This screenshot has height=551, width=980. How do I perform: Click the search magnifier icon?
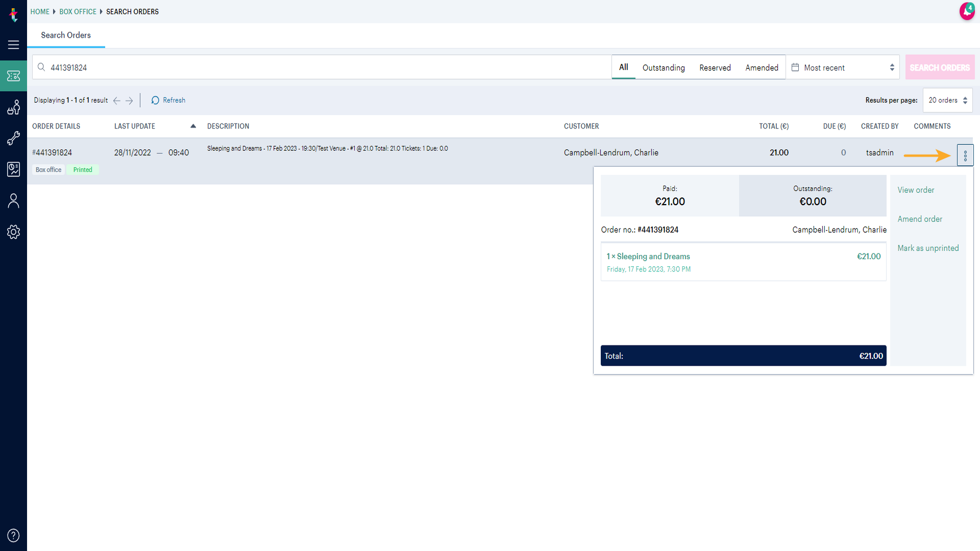41,67
